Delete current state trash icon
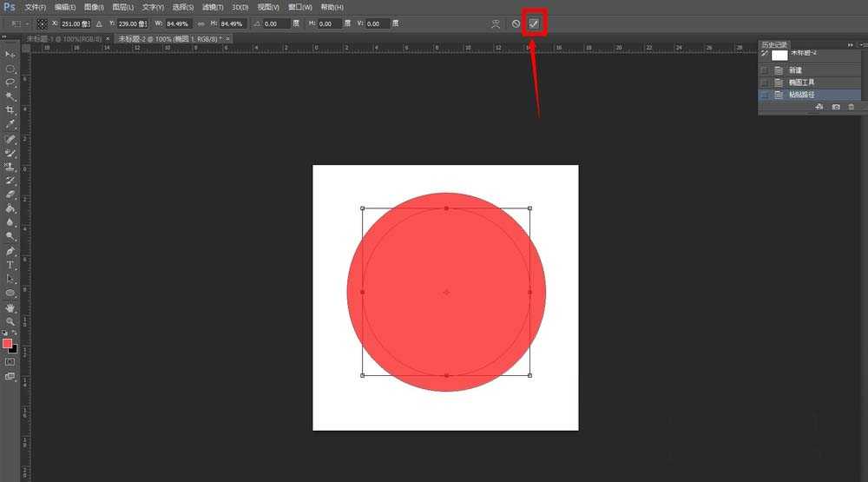Viewport: 868px width, 482px height. (852, 106)
